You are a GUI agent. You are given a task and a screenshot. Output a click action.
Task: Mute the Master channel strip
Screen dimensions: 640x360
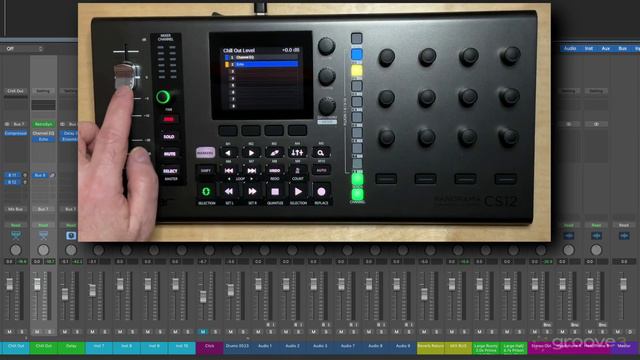coord(618,332)
